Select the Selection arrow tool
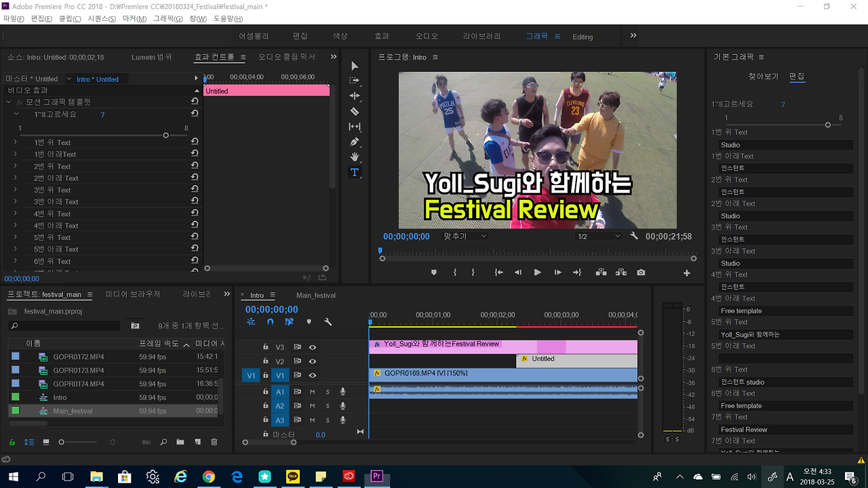The height and width of the screenshot is (488, 868). point(355,66)
